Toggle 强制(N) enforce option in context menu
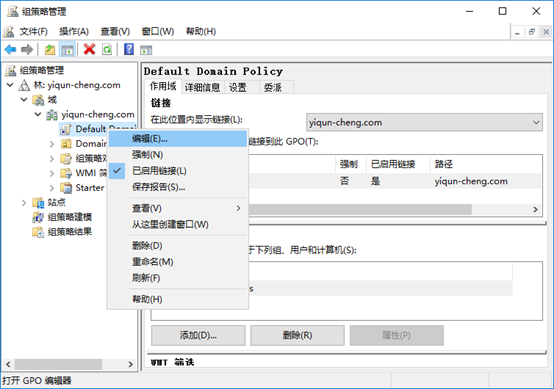Viewport: 554px width, 389px height. tap(147, 155)
